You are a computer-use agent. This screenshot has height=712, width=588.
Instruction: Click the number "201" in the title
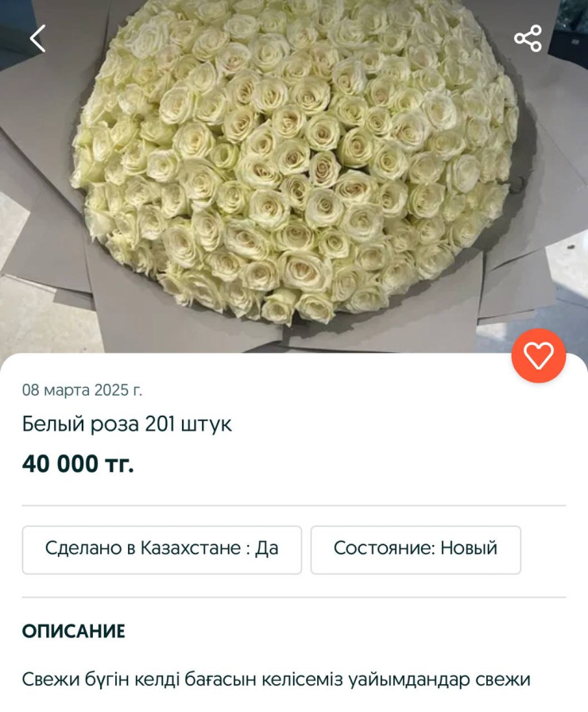point(160,424)
